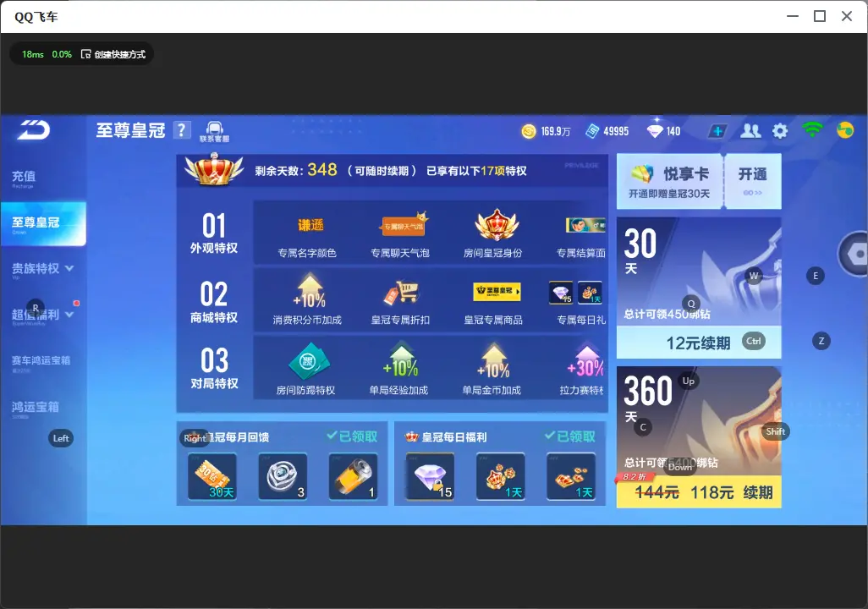Click the 30天 coupon monthly reward
This screenshot has height=609, width=868.
pos(212,477)
